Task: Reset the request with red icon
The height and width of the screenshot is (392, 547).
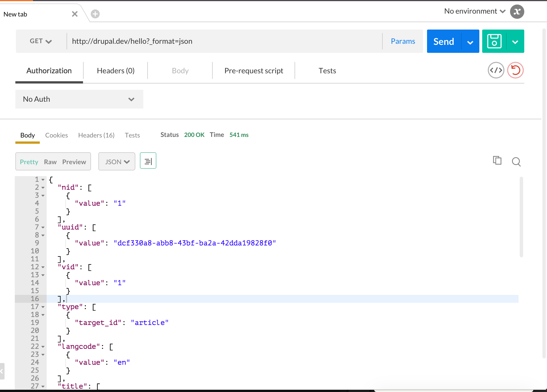Action: click(x=515, y=70)
